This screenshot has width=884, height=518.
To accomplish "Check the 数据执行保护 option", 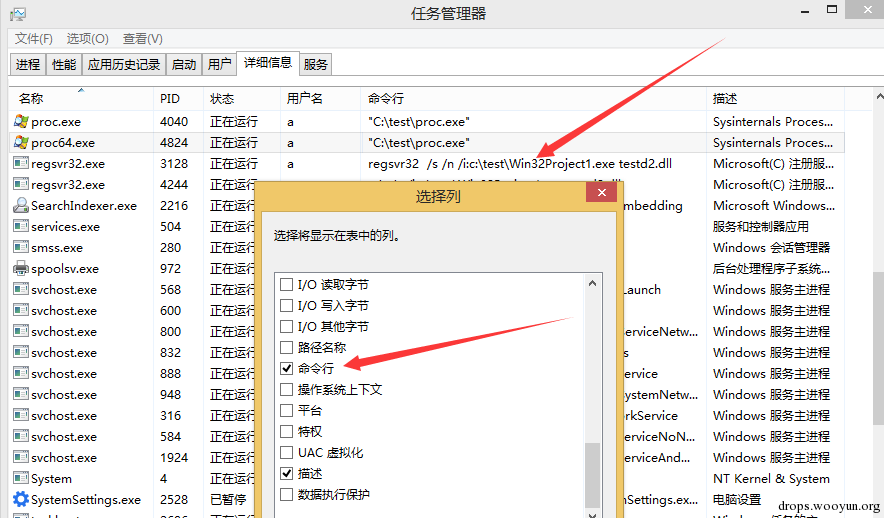I will [286, 494].
